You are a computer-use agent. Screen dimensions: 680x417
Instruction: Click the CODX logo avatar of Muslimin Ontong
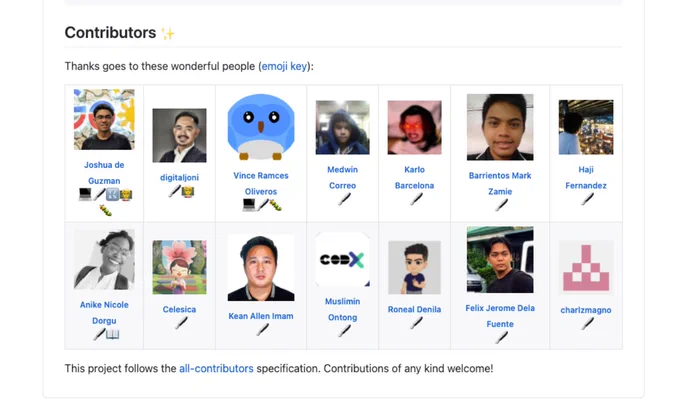(x=343, y=259)
